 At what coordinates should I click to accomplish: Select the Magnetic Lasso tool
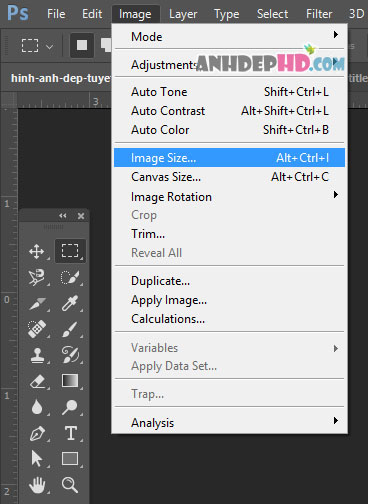(37, 277)
